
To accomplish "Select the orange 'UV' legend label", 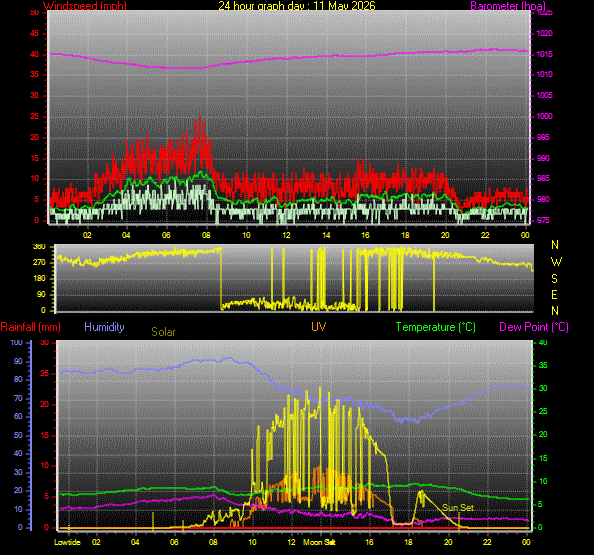I will (319, 327).
